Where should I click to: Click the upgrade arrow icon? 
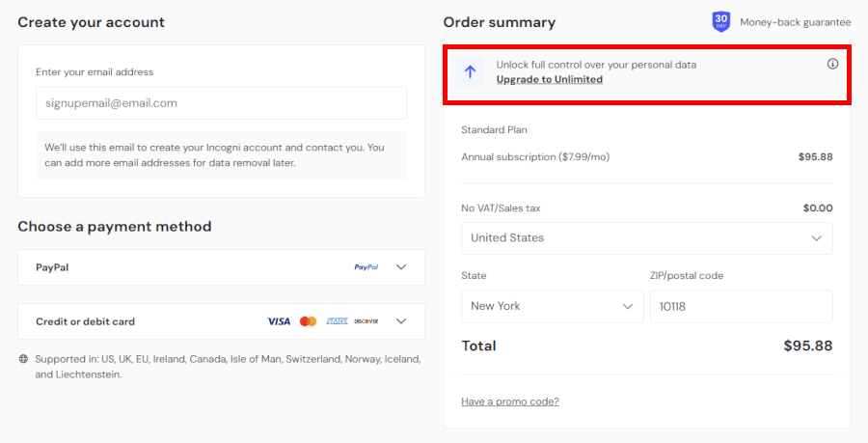470,71
